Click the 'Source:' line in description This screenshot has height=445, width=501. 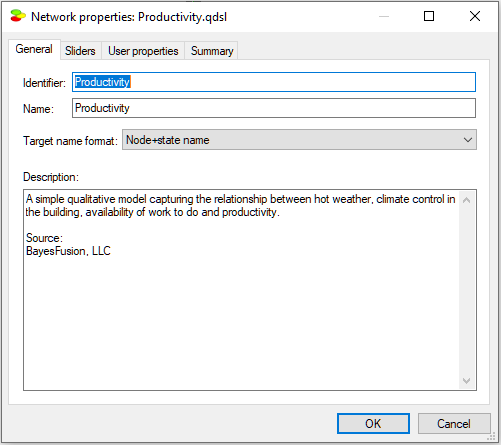click(x=44, y=238)
